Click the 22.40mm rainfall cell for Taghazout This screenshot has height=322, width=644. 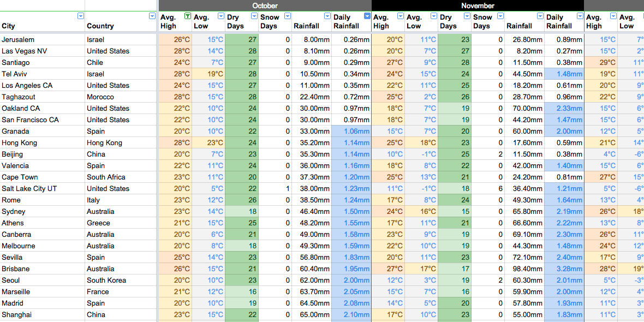311,97
